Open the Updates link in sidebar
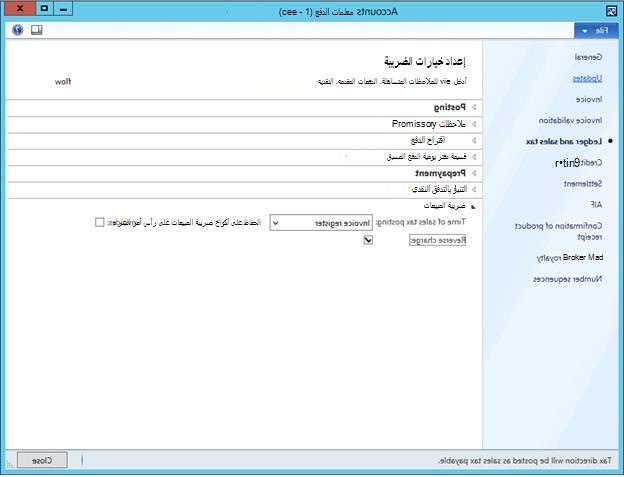The height and width of the screenshot is (477, 624). (587, 79)
